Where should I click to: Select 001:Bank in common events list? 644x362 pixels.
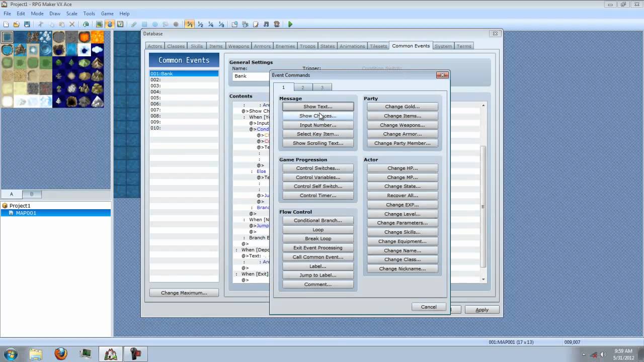[x=184, y=73]
